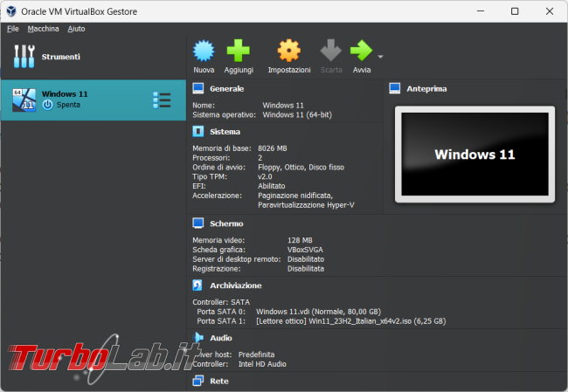Open the Generale settings heading
The height and width of the screenshot is (392, 568).
227,89
